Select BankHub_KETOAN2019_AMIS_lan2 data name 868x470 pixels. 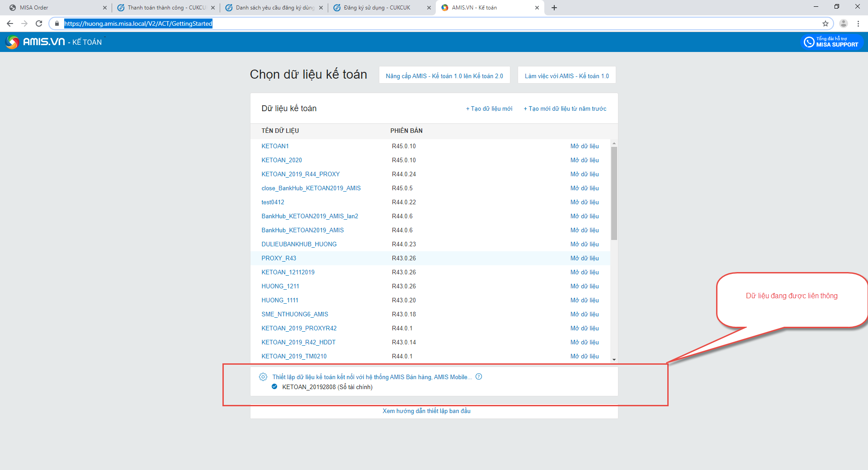[310, 216]
